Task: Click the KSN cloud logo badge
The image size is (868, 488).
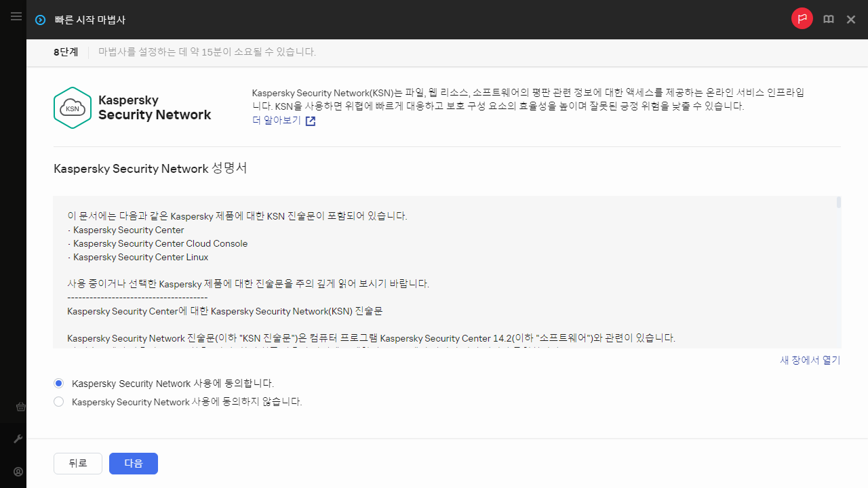Action: (72, 107)
